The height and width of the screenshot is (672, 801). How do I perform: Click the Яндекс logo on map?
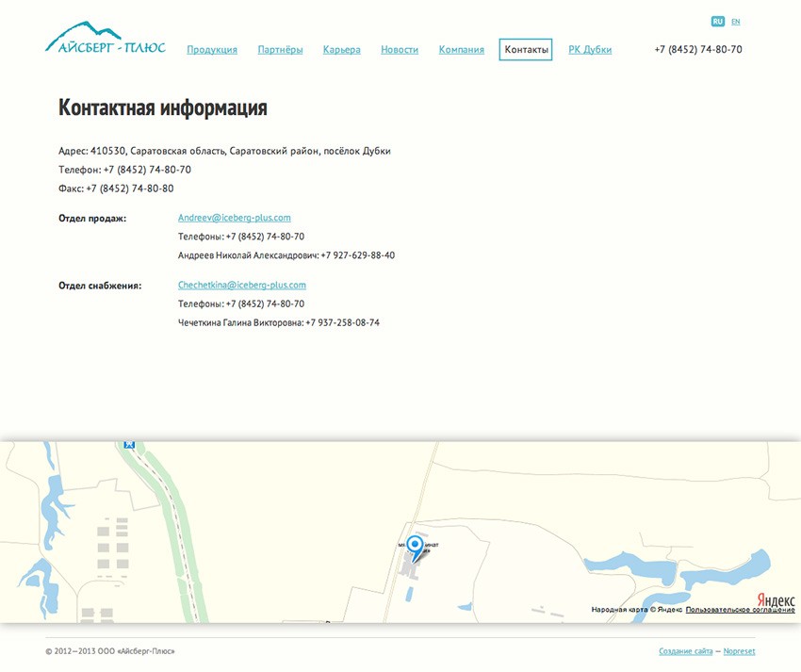point(776,600)
